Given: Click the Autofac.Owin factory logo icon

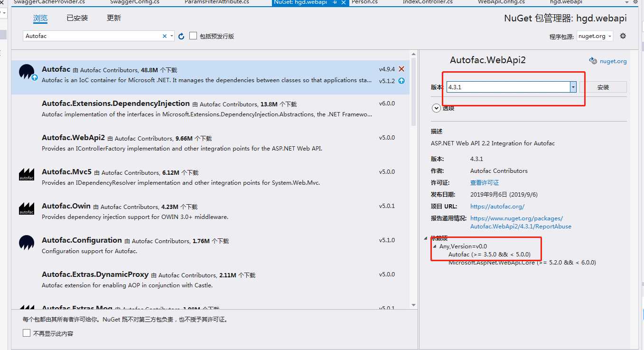Looking at the screenshot, I should [27, 208].
